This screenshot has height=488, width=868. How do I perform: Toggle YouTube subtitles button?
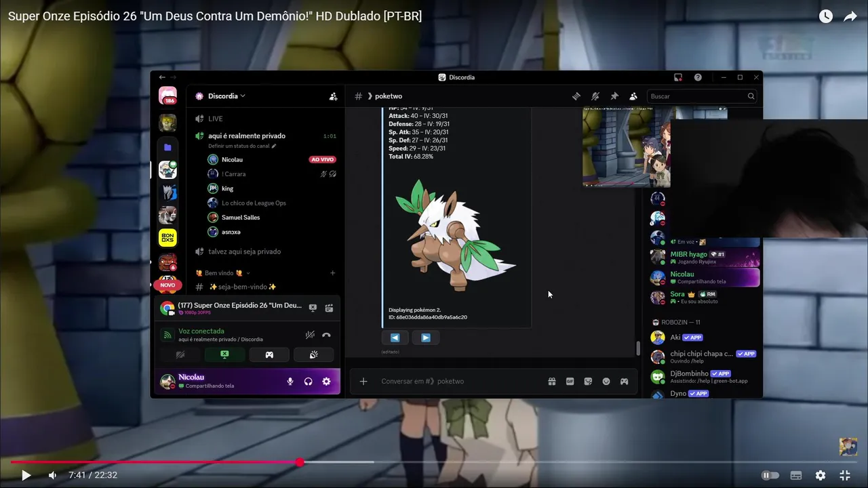(796, 475)
